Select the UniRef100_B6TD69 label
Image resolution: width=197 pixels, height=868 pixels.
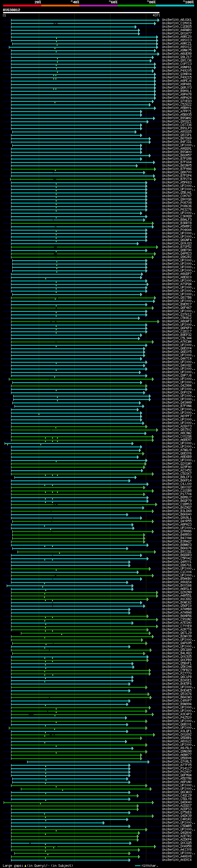177,139
